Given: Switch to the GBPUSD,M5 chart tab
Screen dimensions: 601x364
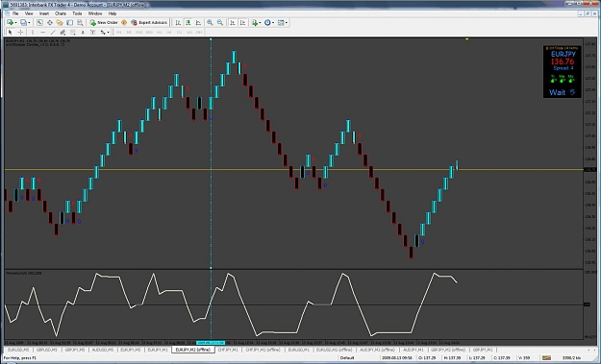Looking at the screenshot, I should (x=47, y=350).
